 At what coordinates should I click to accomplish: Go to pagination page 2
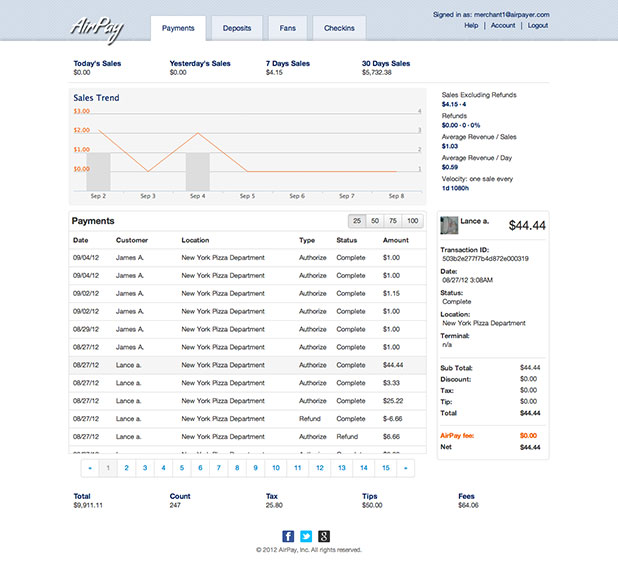coord(127,468)
